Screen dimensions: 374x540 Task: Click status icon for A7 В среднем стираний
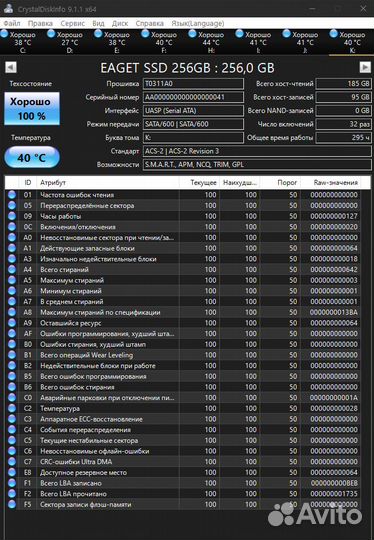[12, 302]
